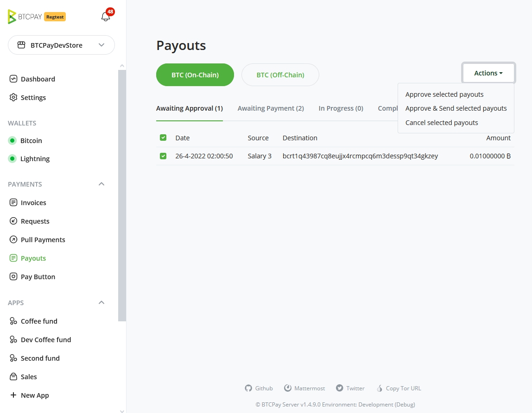This screenshot has height=413, width=532.
Task: Uncheck the Salary 3 payout checkbox
Action: click(x=163, y=156)
